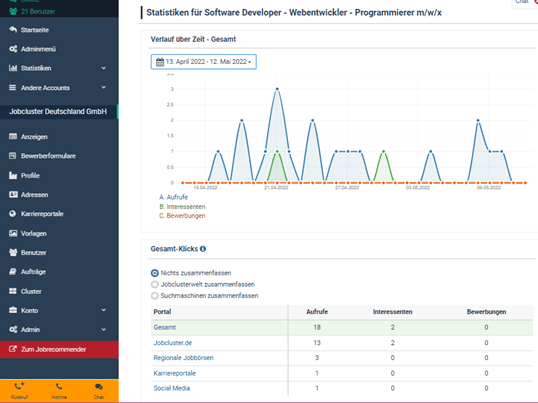
Task: Click the Jobcluster.de link
Action: pyautogui.click(x=173, y=343)
